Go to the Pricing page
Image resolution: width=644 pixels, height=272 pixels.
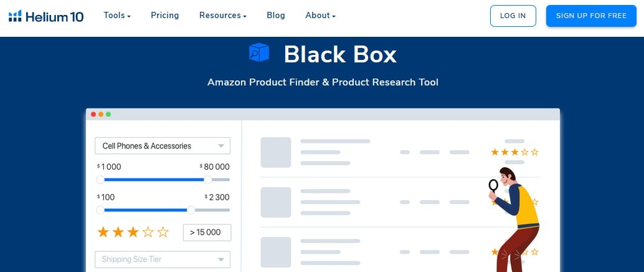pyautogui.click(x=164, y=15)
